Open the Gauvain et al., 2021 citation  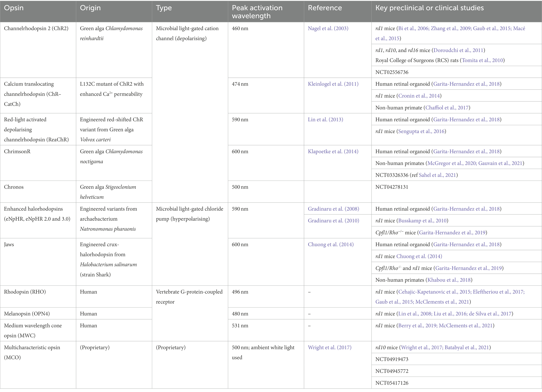[500, 163]
